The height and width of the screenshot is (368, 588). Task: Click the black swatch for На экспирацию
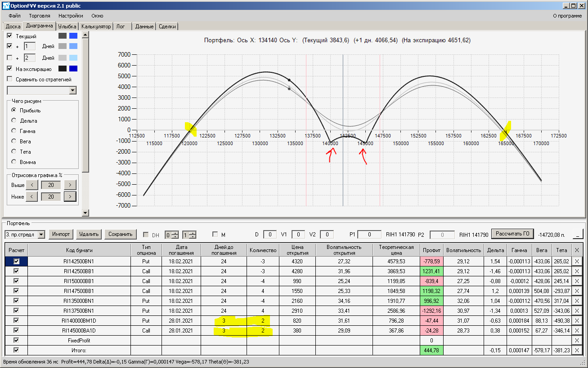point(63,69)
